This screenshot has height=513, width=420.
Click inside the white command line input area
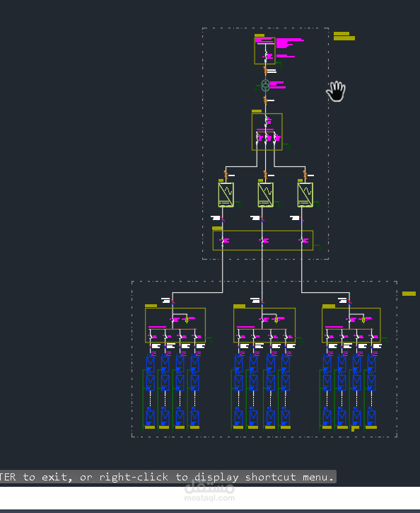(x=210, y=497)
